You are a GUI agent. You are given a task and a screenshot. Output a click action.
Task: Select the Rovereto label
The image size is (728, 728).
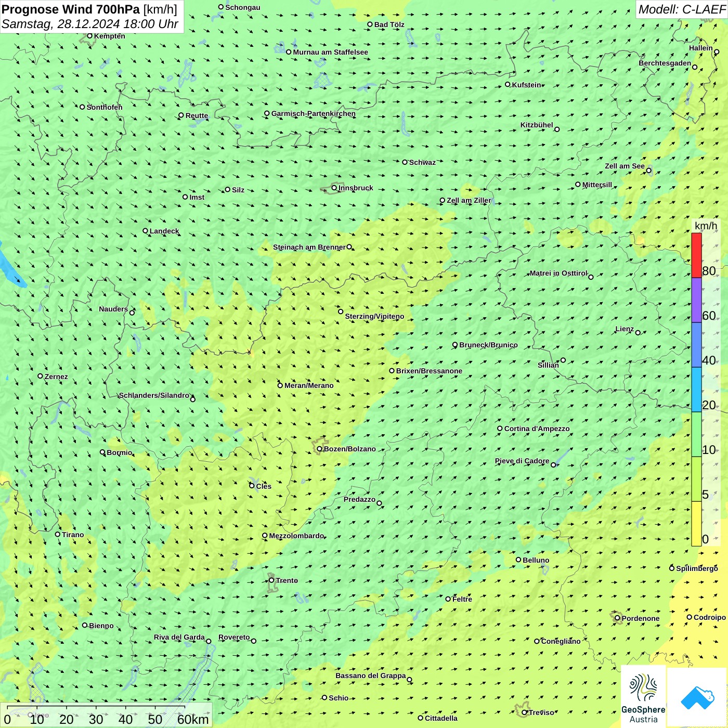tap(234, 637)
